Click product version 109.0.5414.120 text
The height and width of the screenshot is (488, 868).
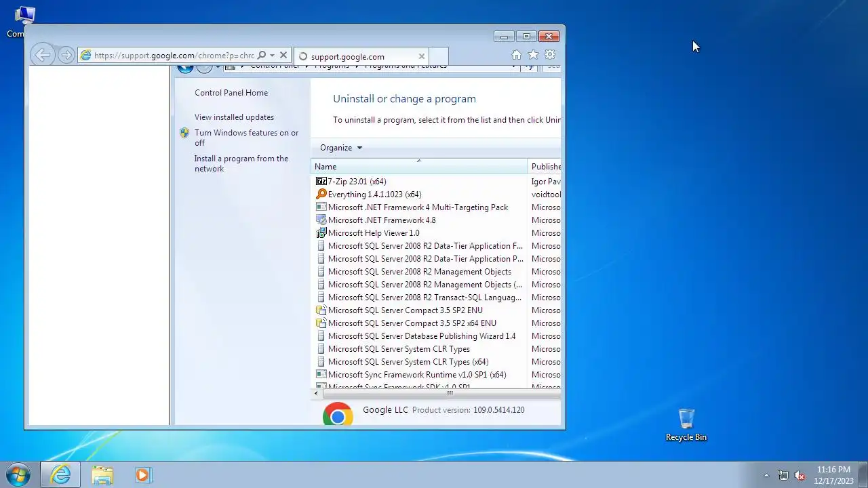click(x=498, y=410)
